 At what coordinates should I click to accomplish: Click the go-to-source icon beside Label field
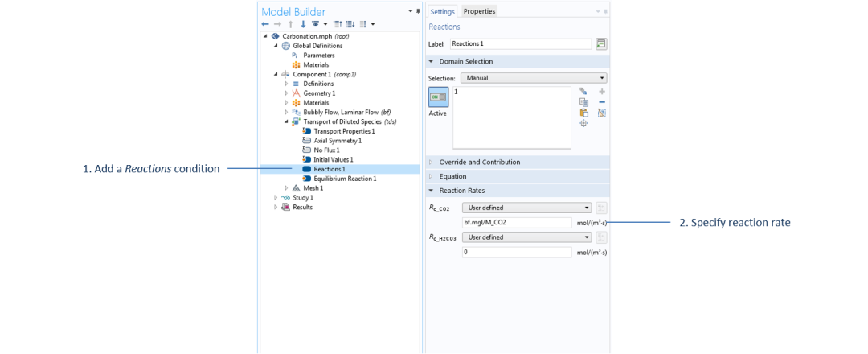601,43
